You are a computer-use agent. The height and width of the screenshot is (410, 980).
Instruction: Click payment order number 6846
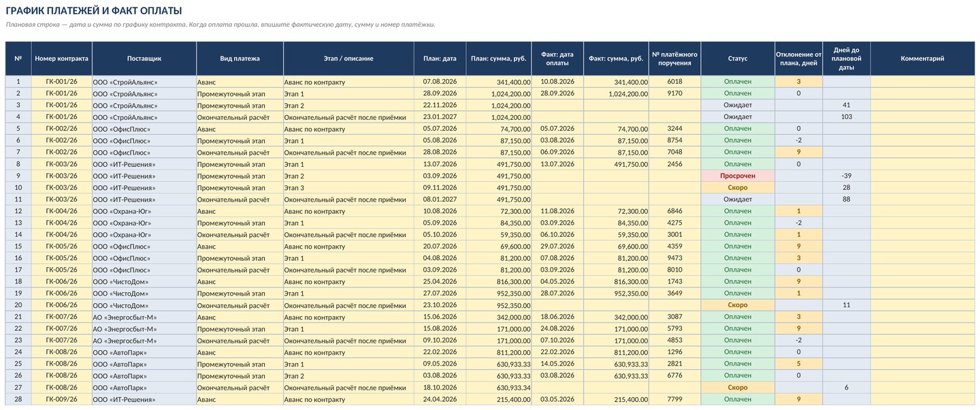(x=674, y=211)
